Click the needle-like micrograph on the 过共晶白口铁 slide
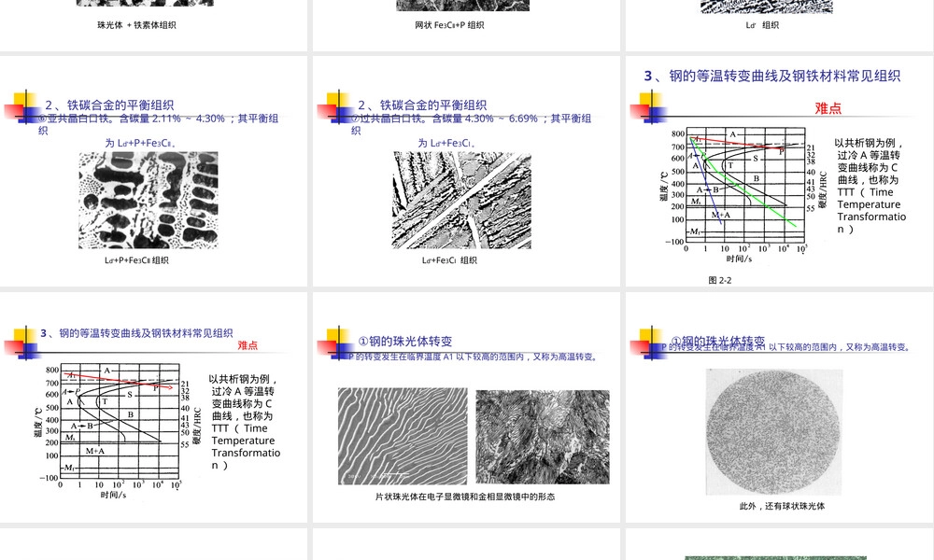The height and width of the screenshot is (560, 934). 461,200
